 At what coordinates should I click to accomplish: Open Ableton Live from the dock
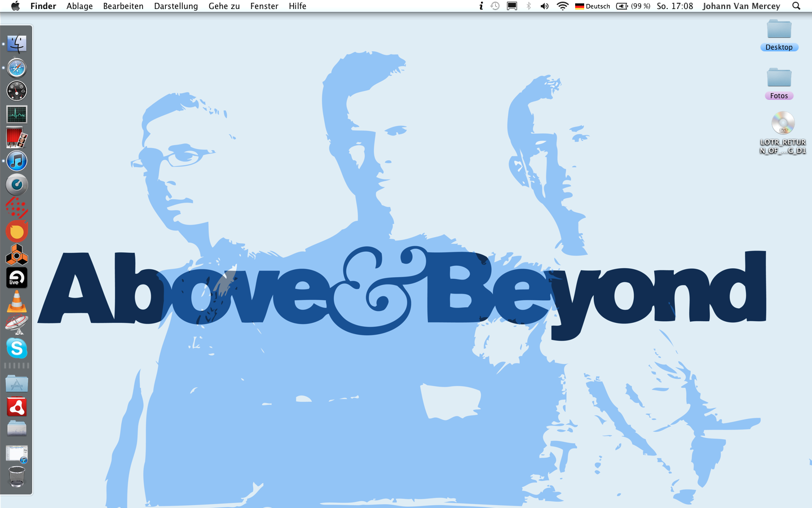tap(16, 278)
